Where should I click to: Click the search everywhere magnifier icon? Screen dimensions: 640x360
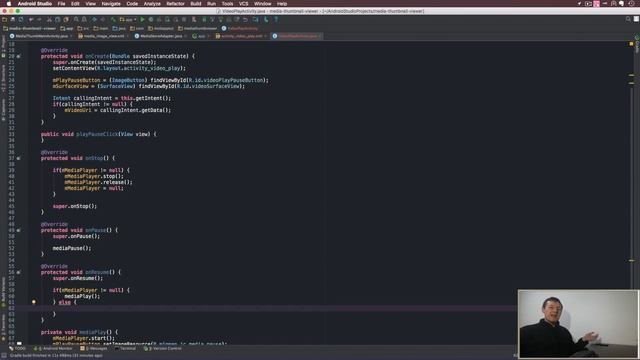pyautogui.click(x=628, y=19)
